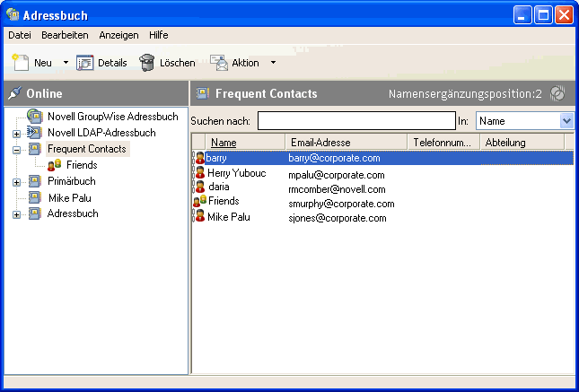Click the Online plug status icon
The image size is (579, 392).
pyautogui.click(x=14, y=93)
